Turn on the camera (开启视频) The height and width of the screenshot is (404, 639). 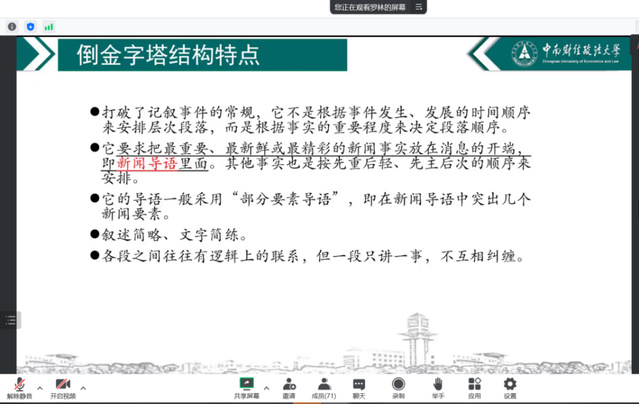(x=62, y=386)
